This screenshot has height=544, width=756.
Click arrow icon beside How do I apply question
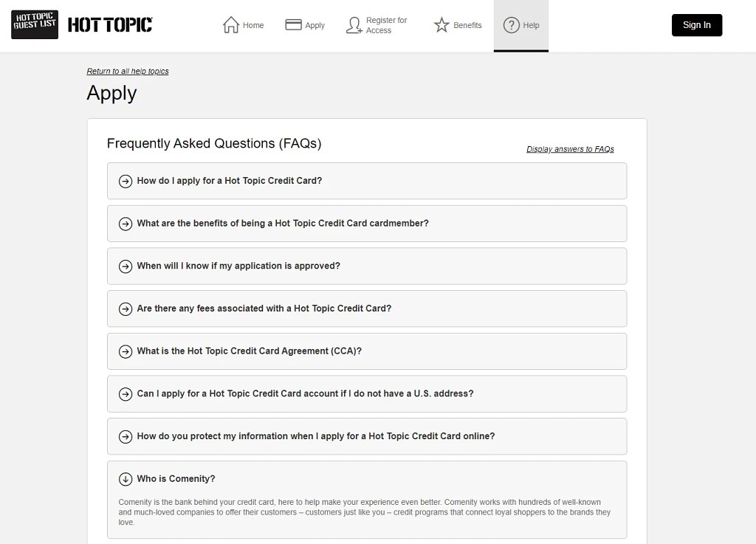[126, 181]
